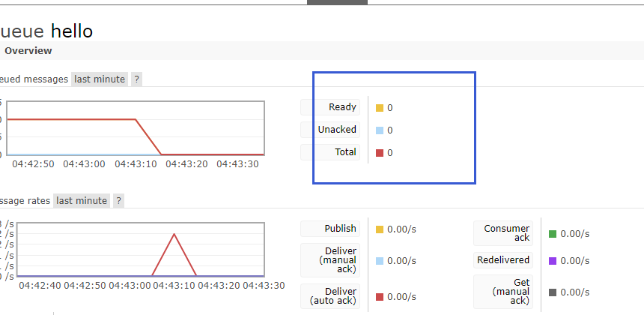Click the Publish rate value 0.00/s
The image size is (644, 315).
point(401,229)
